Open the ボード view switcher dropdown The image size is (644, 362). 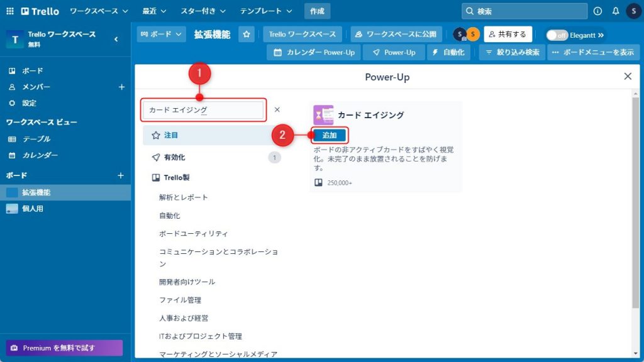(161, 35)
